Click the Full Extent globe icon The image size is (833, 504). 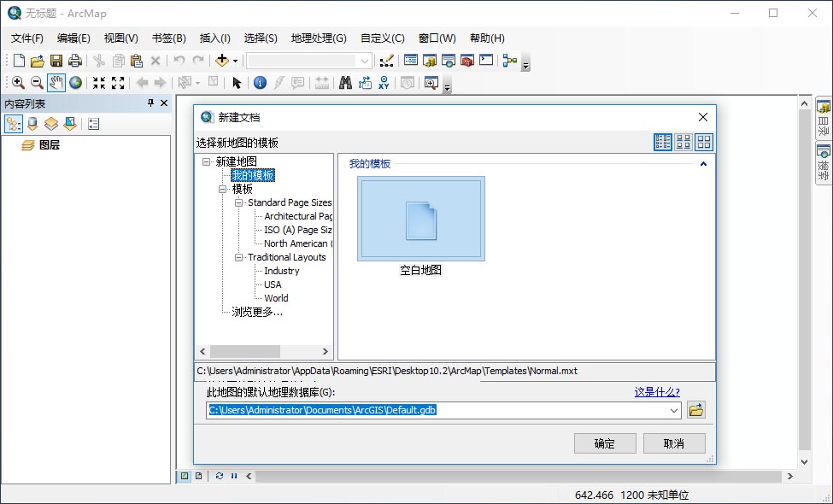coord(76,83)
